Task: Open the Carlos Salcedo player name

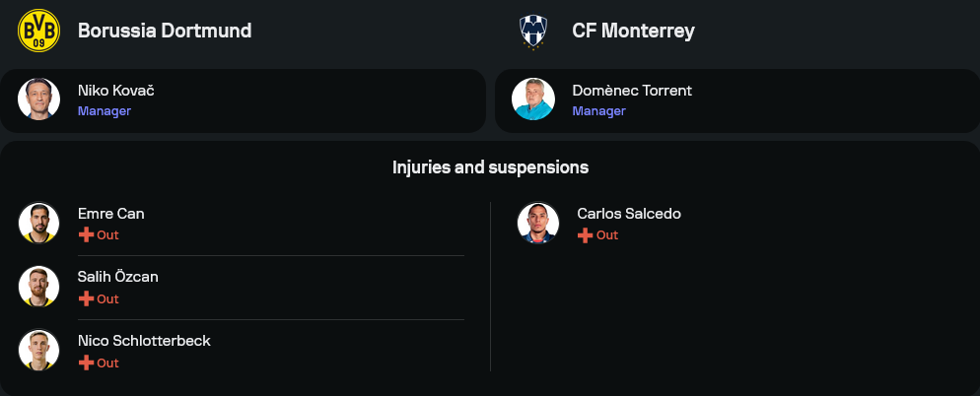Action: pos(629,214)
